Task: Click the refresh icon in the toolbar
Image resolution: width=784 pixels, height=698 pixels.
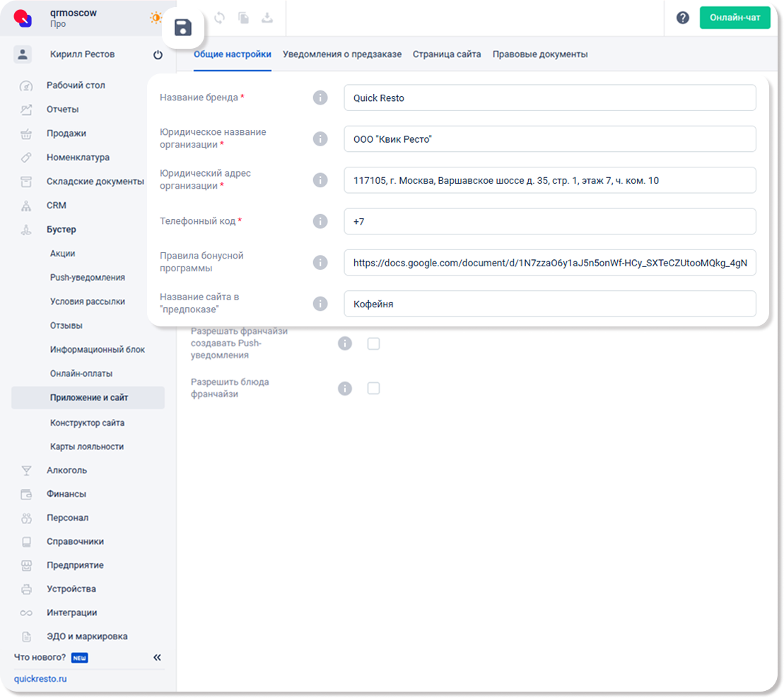Action: 219,18
